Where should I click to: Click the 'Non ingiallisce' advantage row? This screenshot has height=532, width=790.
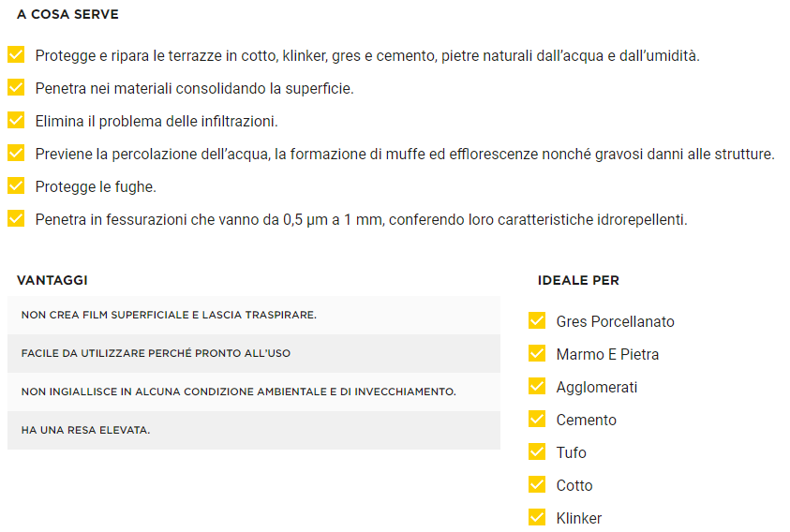click(253, 392)
